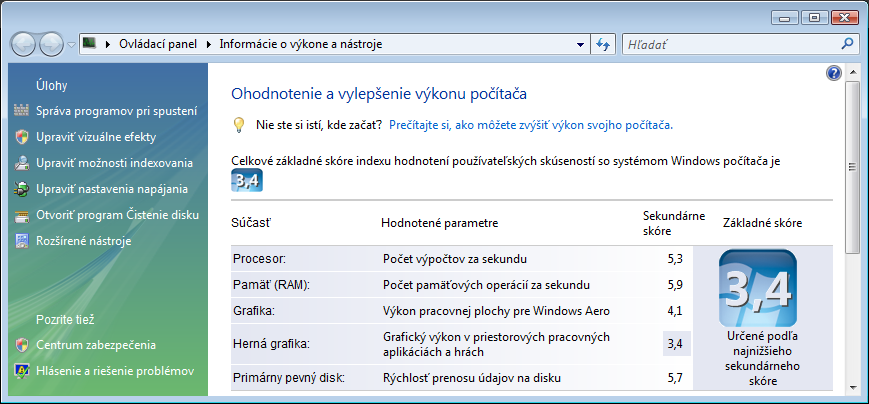This screenshot has height=404, width=869.
Task: Click Rýchlosť prenosu údajov na disku
Action: [x=472, y=378]
